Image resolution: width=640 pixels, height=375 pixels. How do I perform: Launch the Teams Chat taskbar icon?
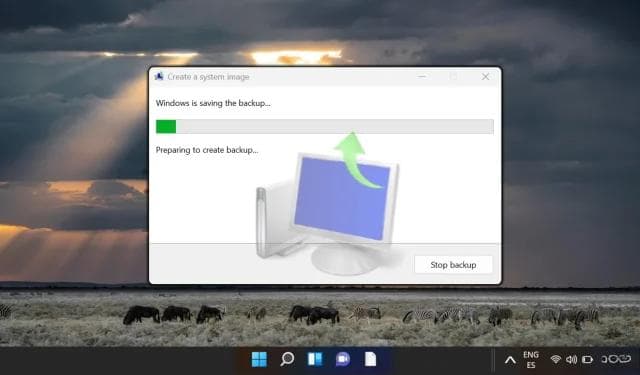click(343, 359)
